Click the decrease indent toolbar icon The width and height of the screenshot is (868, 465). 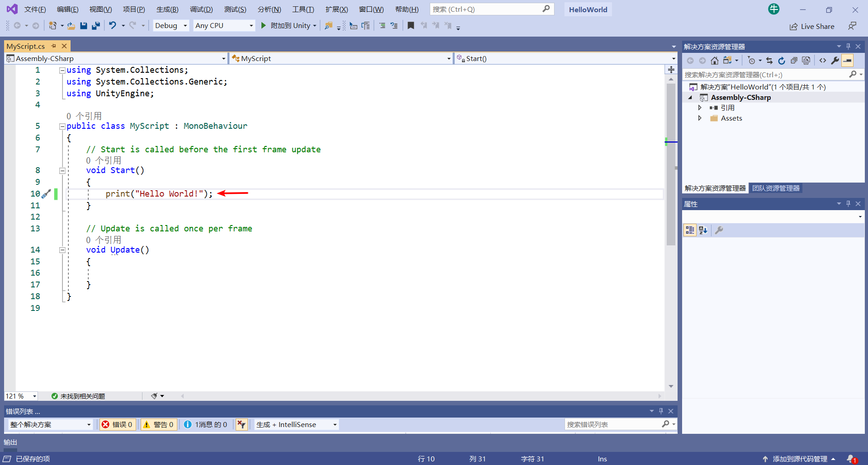[x=354, y=26]
